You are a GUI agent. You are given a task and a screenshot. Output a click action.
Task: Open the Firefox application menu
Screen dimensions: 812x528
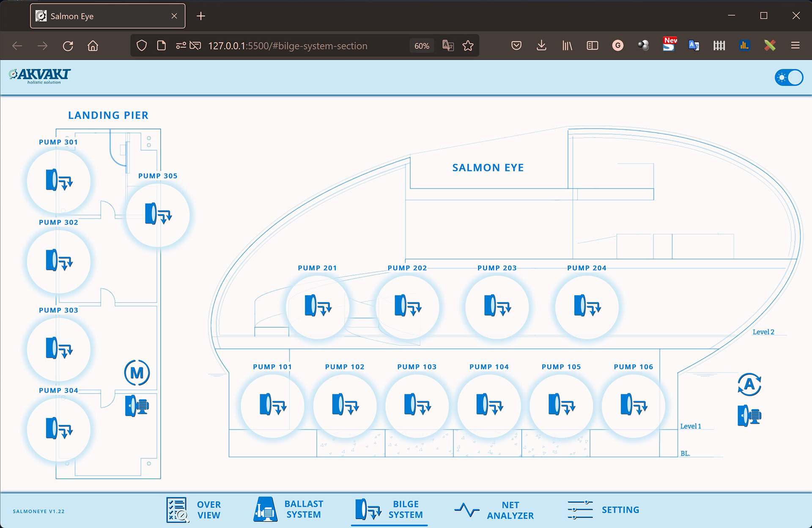795,46
